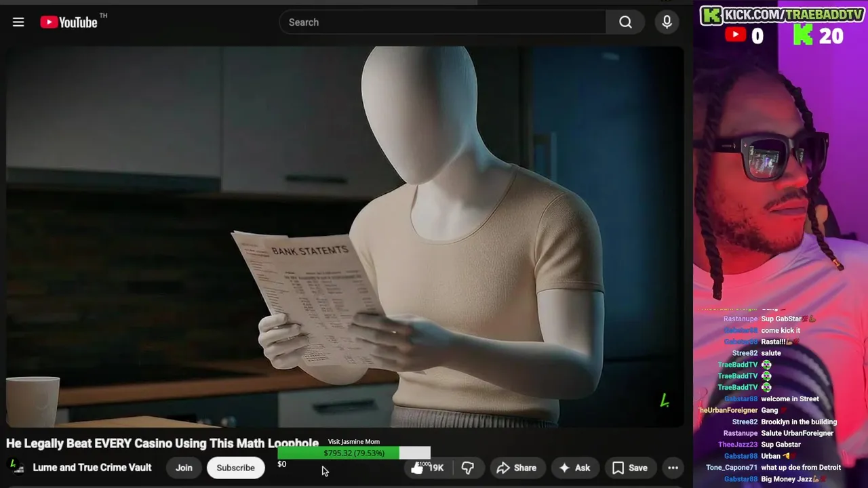The height and width of the screenshot is (488, 868).
Task: Click the "Visit Jasmine Mom" label
Action: tap(354, 442)
